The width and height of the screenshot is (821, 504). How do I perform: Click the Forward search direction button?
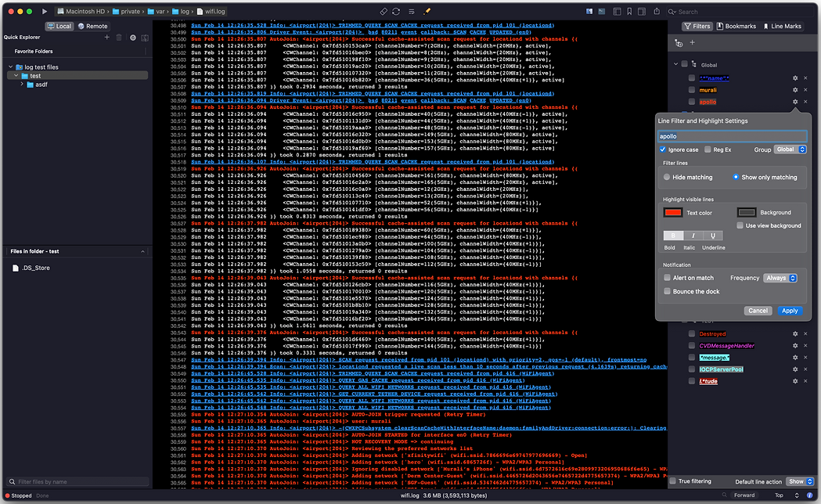pos(744,495)
